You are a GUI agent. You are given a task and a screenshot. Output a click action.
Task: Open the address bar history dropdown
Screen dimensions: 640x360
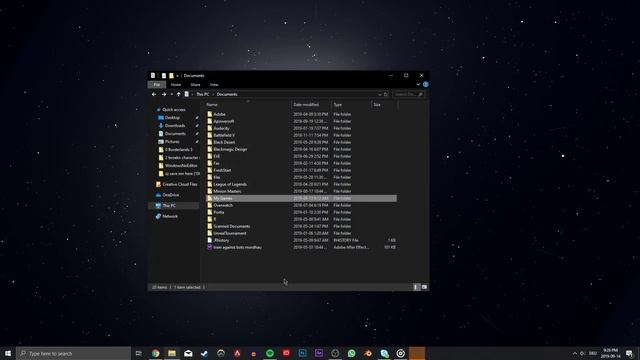coord(380,94)
